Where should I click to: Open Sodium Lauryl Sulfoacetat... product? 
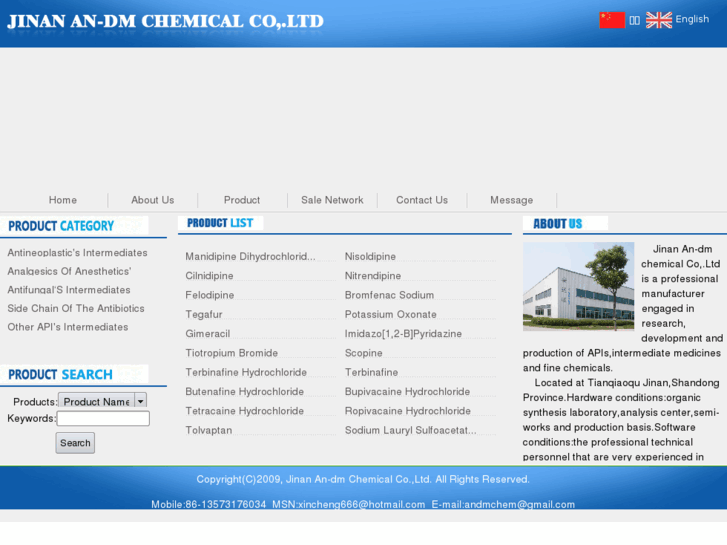pos(410,430)
